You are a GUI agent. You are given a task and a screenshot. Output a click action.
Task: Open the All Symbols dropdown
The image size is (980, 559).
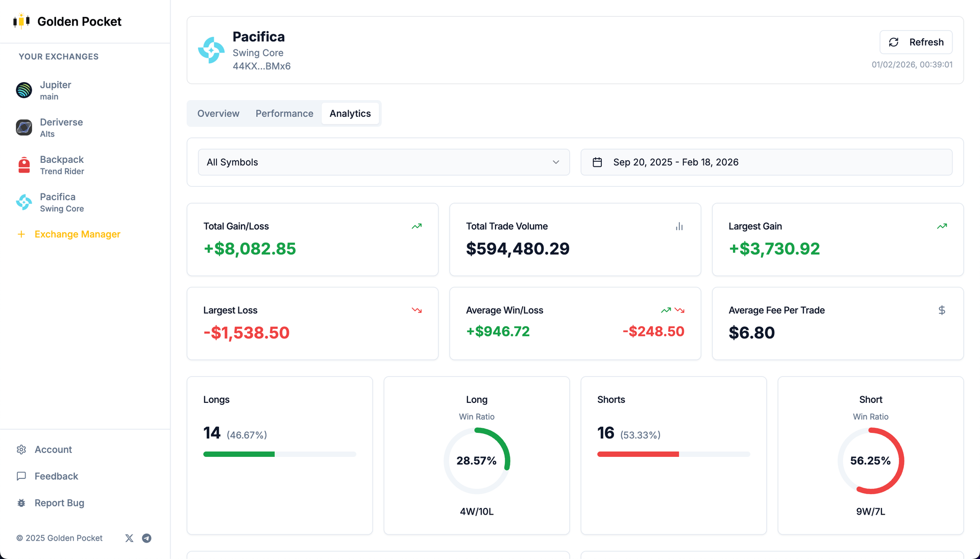tap(383, 162)
